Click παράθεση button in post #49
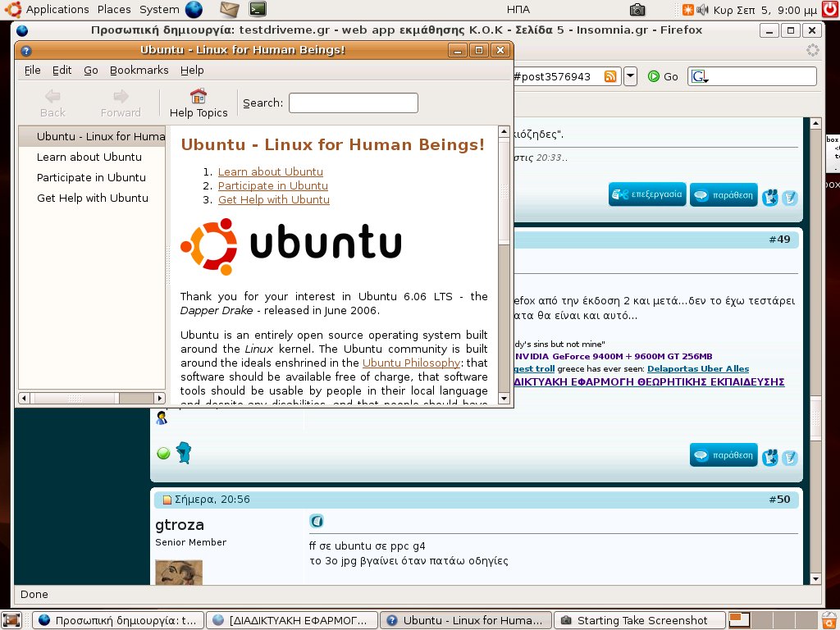The height and width of the screenshot is (630, 840). [724, 455]
